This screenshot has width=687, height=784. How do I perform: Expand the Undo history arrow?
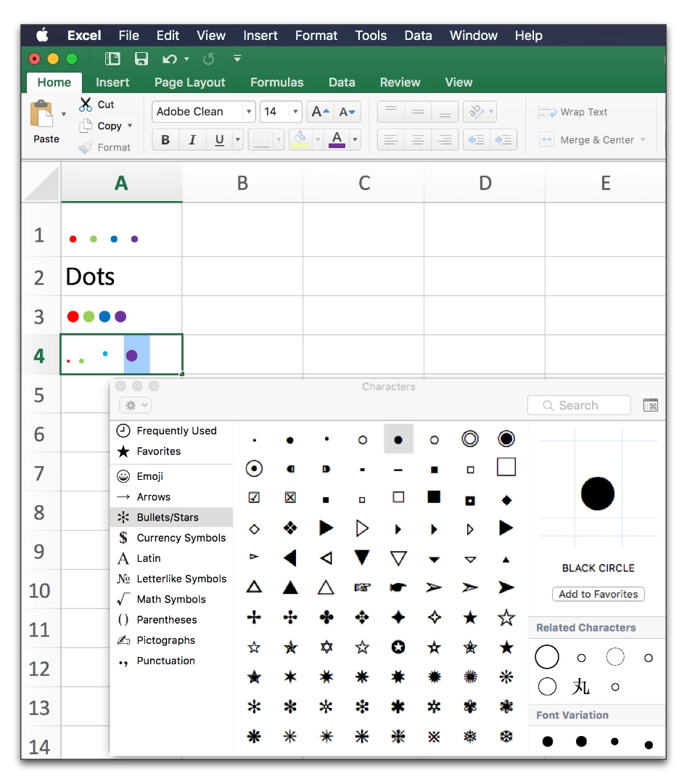[186, 59]
